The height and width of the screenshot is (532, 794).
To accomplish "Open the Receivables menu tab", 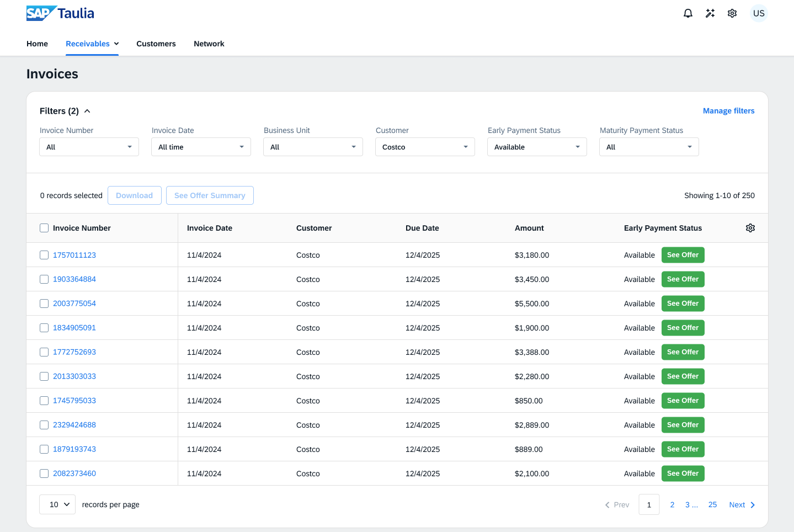I will click(92, 44).
